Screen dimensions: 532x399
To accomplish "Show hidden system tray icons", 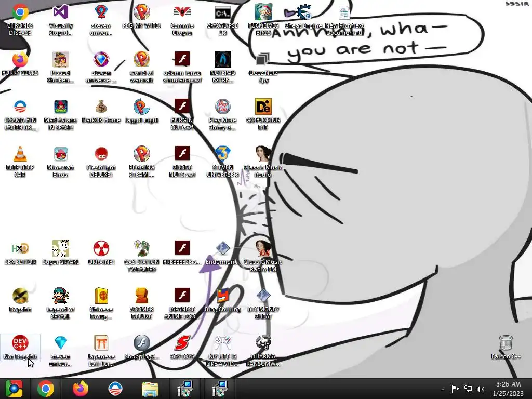I will (443, 389).
